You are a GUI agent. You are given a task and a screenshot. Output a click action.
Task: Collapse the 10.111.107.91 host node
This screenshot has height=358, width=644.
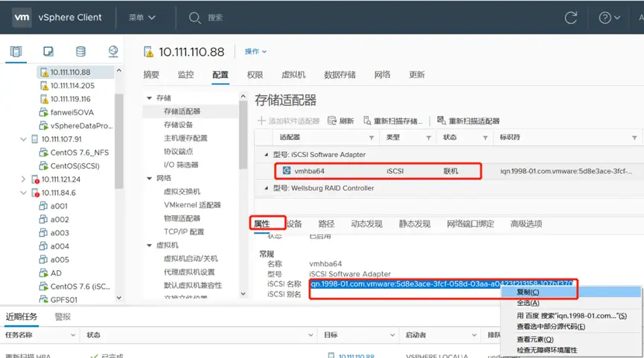point(23,139)
